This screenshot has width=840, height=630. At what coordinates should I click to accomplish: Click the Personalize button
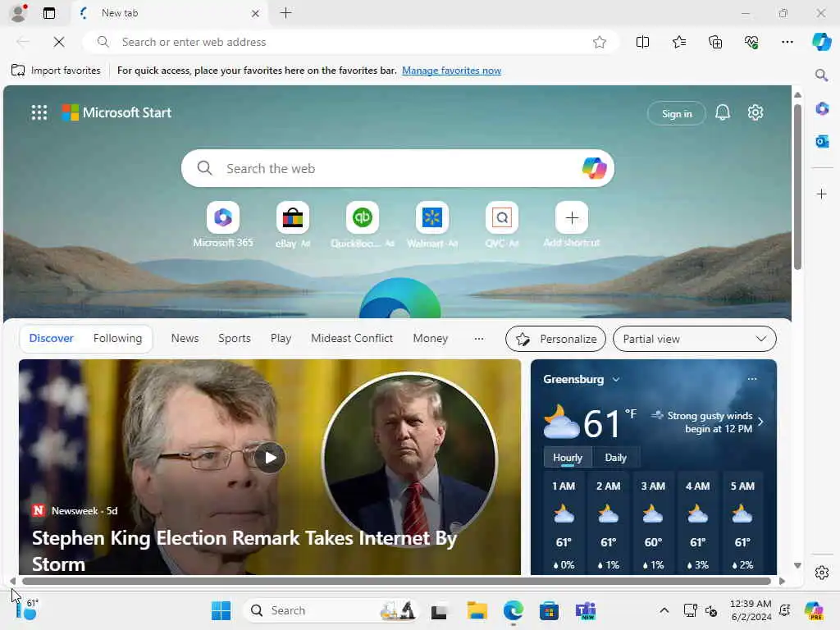coord(555,339)
